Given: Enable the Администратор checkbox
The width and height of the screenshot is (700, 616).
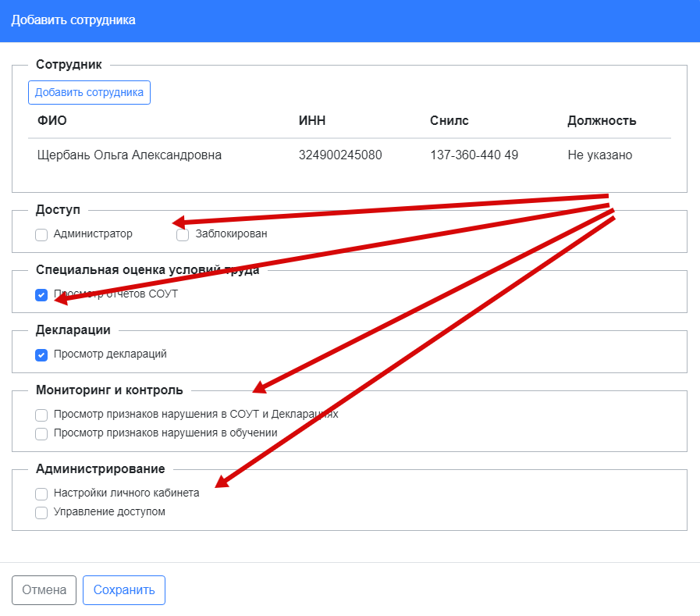Looking at the screenshot, I should 42,234.
